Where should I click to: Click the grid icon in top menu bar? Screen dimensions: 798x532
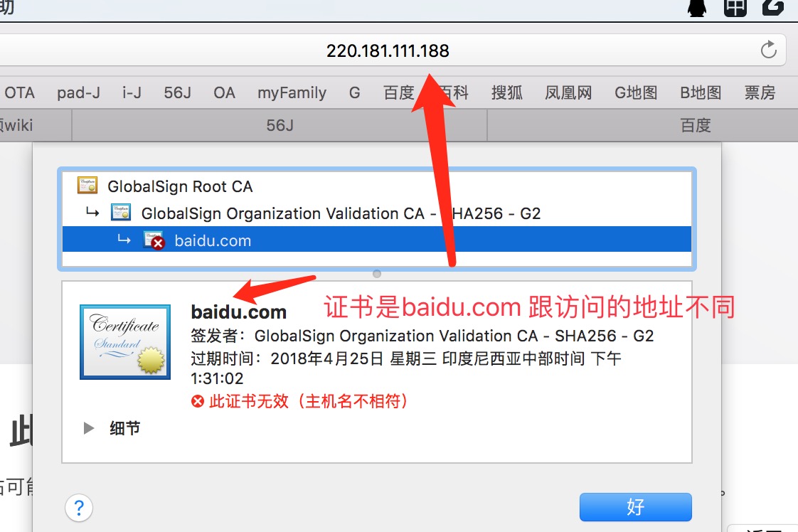coord(735,8)
